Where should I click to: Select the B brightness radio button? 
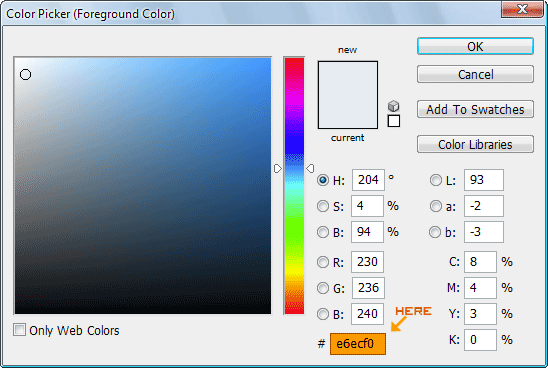point(323,232)
